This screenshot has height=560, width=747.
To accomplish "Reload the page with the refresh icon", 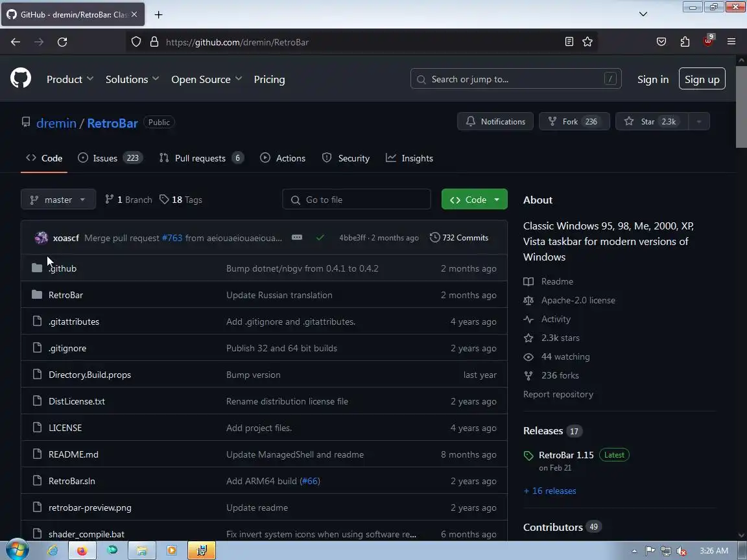I will coord(62,42).
